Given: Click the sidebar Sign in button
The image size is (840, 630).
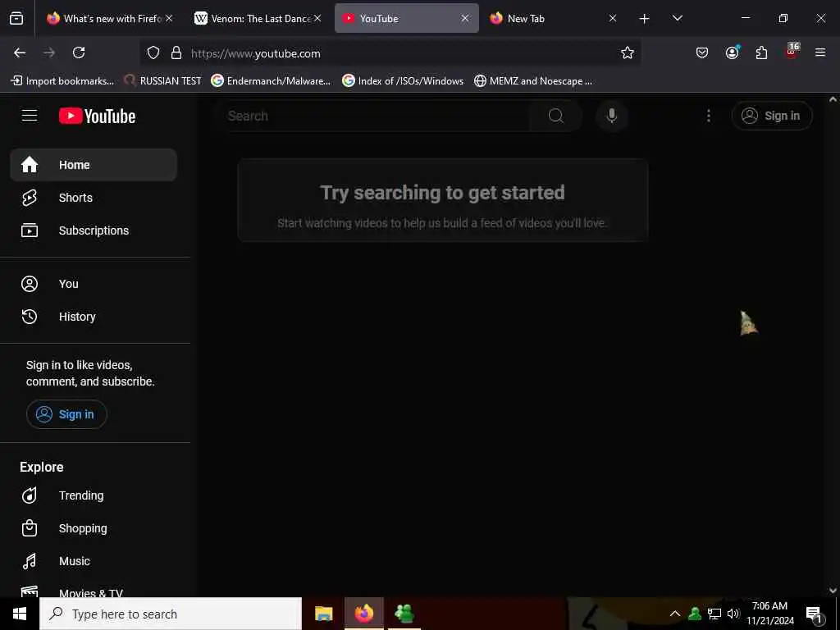Looking at the screenshot, I should coord(66,414).
